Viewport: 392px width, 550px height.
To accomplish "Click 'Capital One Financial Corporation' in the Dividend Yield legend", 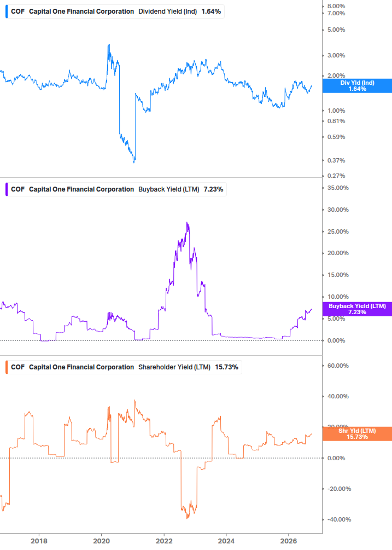I will [81, 11].
